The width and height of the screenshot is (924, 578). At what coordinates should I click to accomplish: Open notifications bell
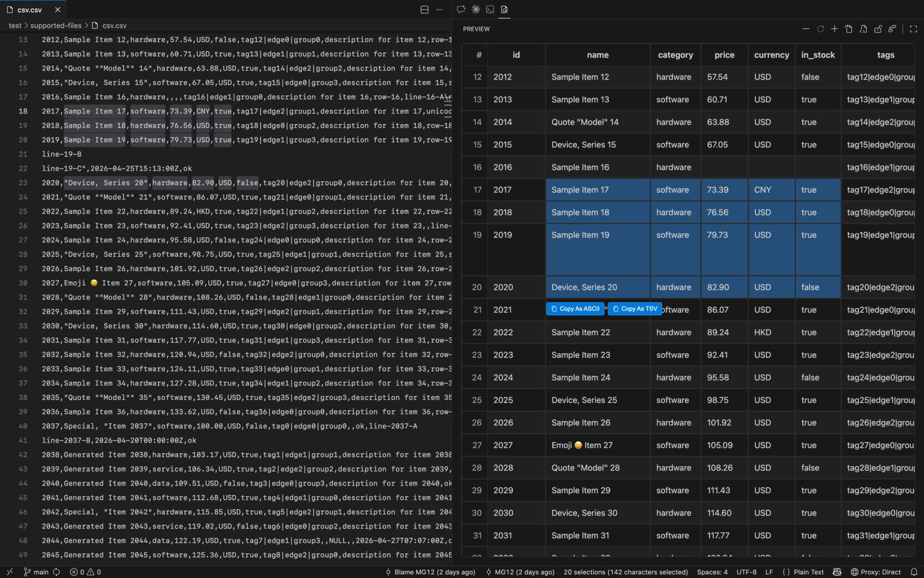pos(914,572)
